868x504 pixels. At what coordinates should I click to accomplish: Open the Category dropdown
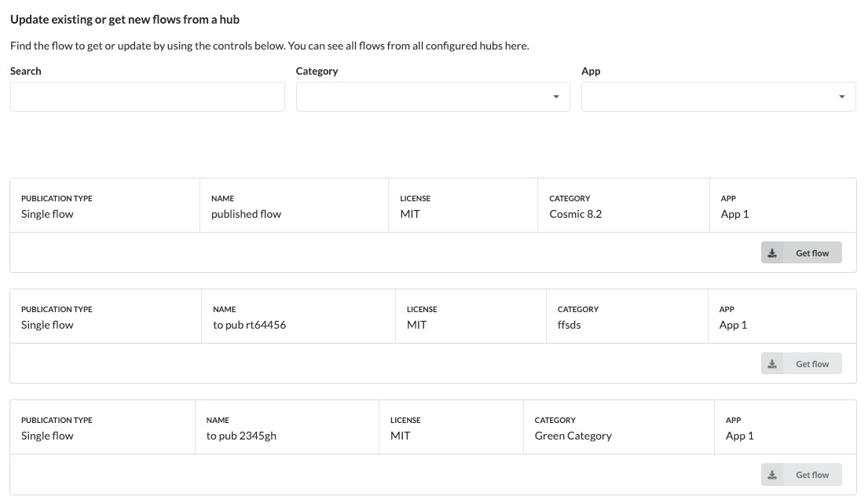(x=433, y=97)
